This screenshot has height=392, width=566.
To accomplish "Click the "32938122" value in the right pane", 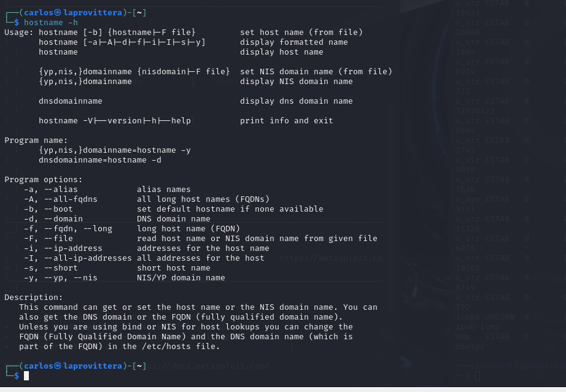I will tap(475, 110).
